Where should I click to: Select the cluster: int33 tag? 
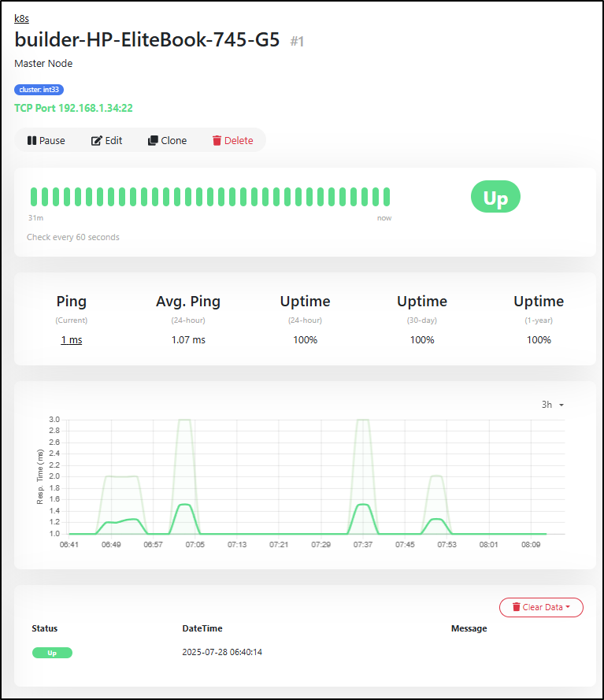(x=39, y=90)
